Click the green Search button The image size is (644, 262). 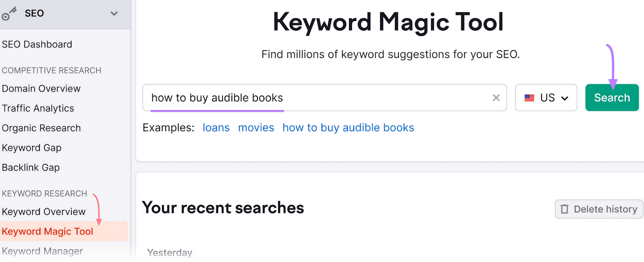pos(611,97)
